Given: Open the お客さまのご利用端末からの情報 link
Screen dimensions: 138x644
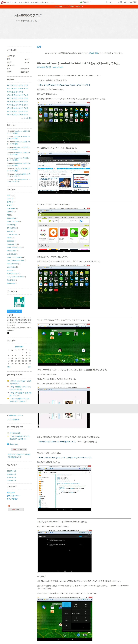Looking at the screenshot, I should tap(19, 456).
